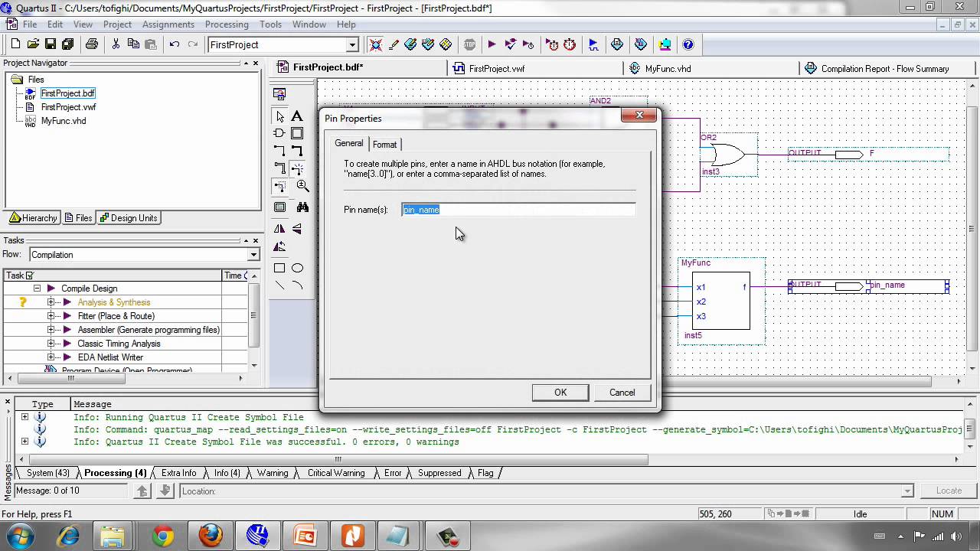This screenshot has width=980, height=551.
Task: Click the Flip Vertical icon
Action: coord(297,229)
